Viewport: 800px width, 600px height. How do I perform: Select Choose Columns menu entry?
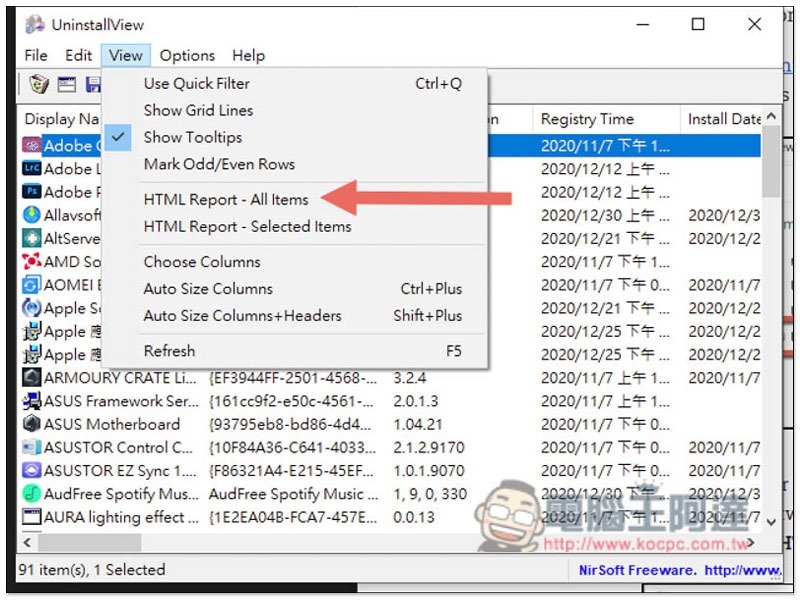(202, 262)
